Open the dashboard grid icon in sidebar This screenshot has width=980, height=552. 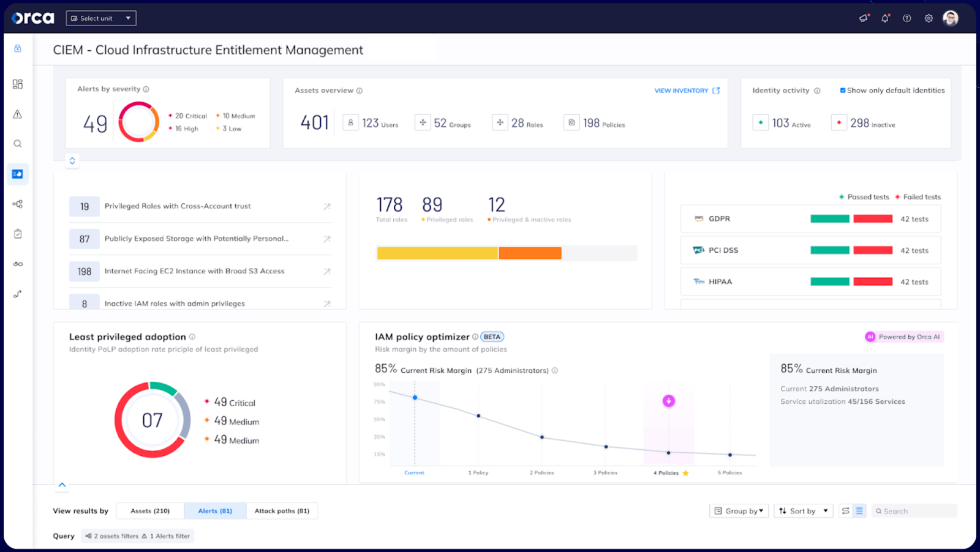pyautogui.click(x=18, y=84)
